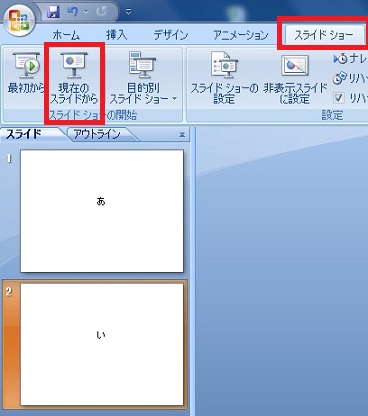Click the narration recording icon
The height and width of the screenshot is (416, 368).
pyautogui.click(x=340, y=59)
